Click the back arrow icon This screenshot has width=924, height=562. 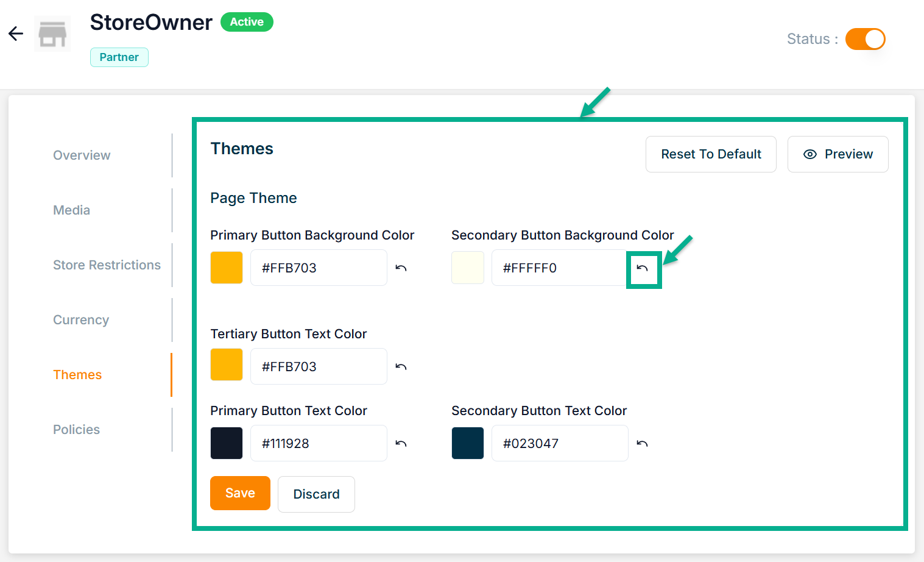16,34
